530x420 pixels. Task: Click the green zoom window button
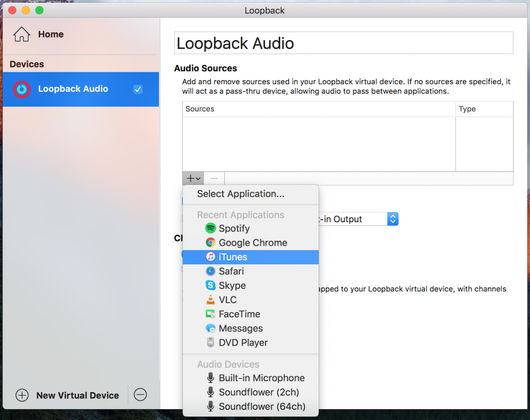(39, 10)
